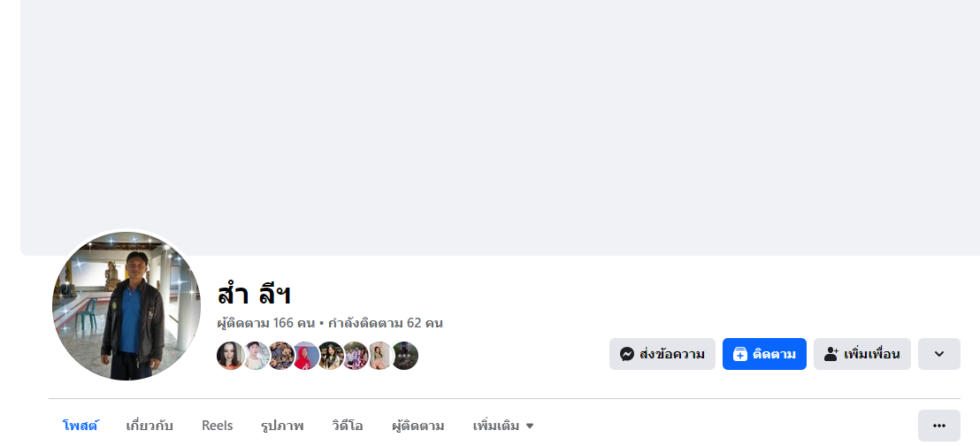Open the follower avatar in red hood
Screen dimensions: 980x446
[306, 356]
